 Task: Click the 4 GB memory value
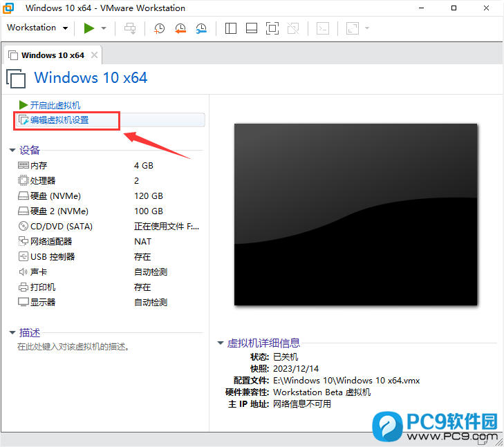tap(144, 165)
